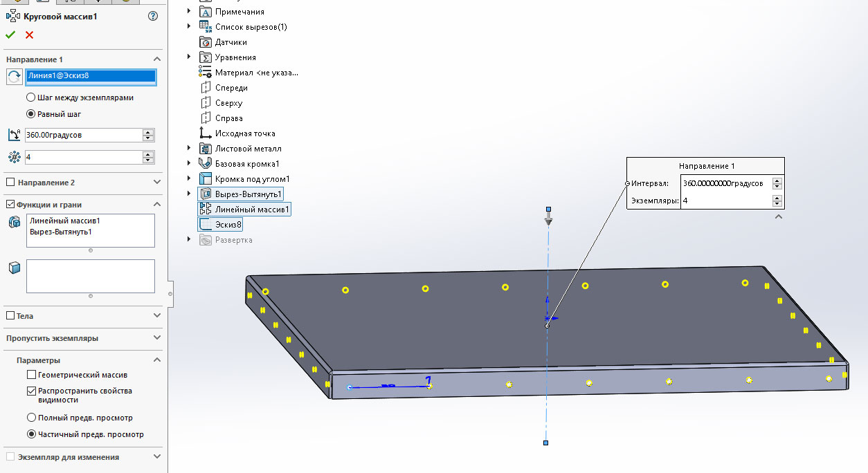
Task: Click the Исходная точка origin icon
Action: tap(205, 133)
